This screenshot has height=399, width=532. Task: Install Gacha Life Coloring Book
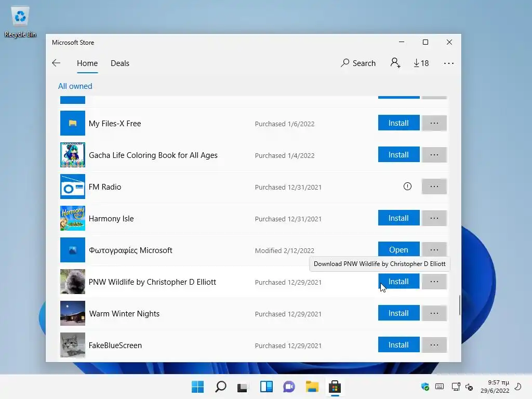(398, 155)
